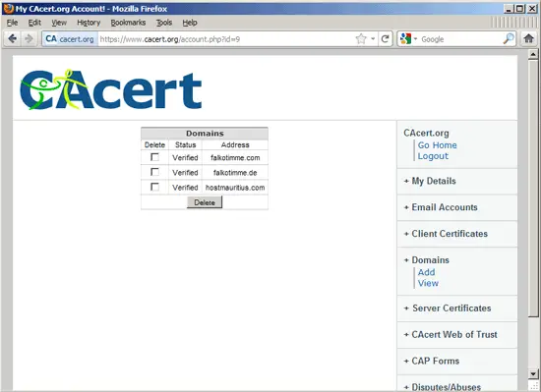Expand the My Details section

coord(430,181)
